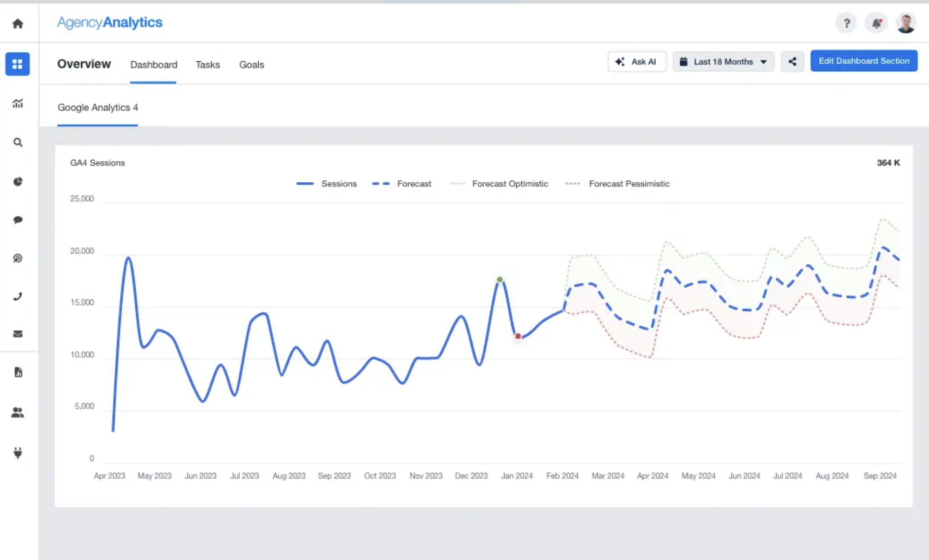This screenshot has width=929, height=560.
Task: Open the Analytics chart icon in sidebar
Action: pos(18,103)
